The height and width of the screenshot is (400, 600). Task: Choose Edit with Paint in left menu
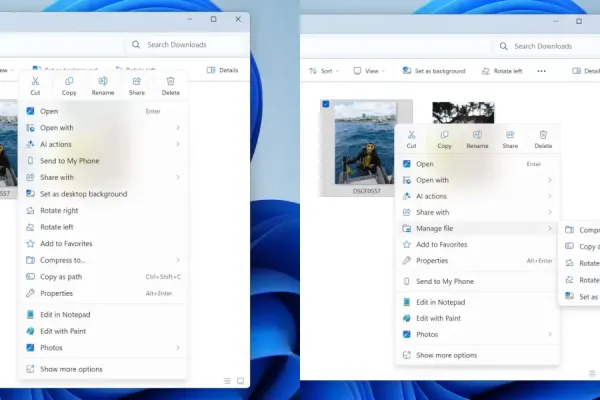click(x=103, y=331)
